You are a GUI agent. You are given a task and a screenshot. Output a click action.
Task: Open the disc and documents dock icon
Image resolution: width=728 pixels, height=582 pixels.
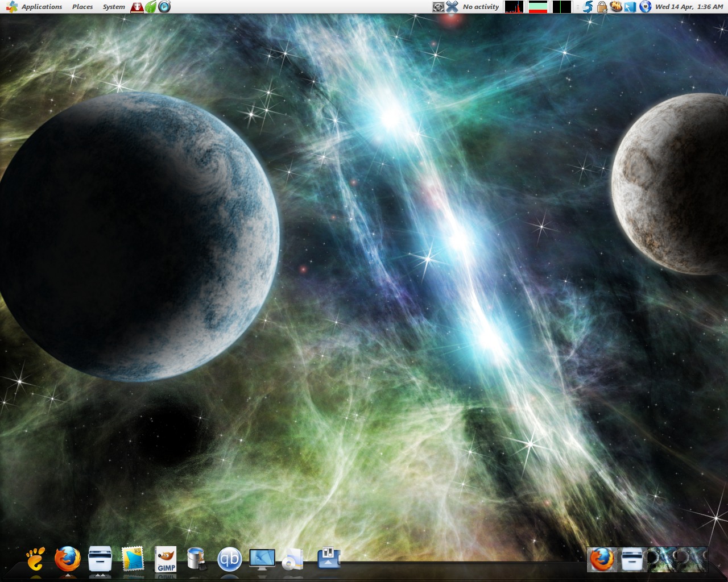(293, 559)
